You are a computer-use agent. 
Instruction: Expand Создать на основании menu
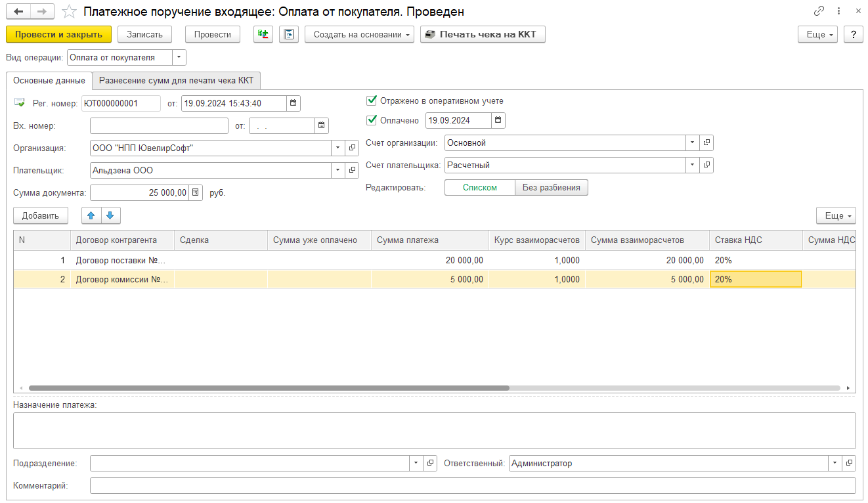click(359, 34)
